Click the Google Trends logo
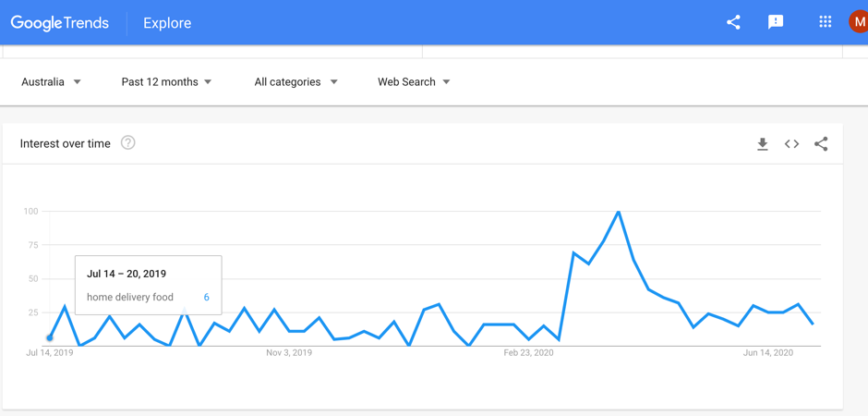 60,23
